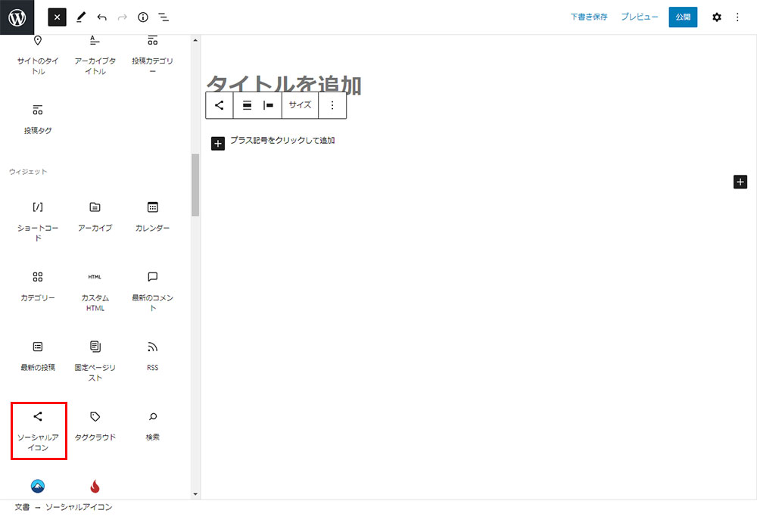
Task: Select the pencil Tools icon
Action: point(81,17)
